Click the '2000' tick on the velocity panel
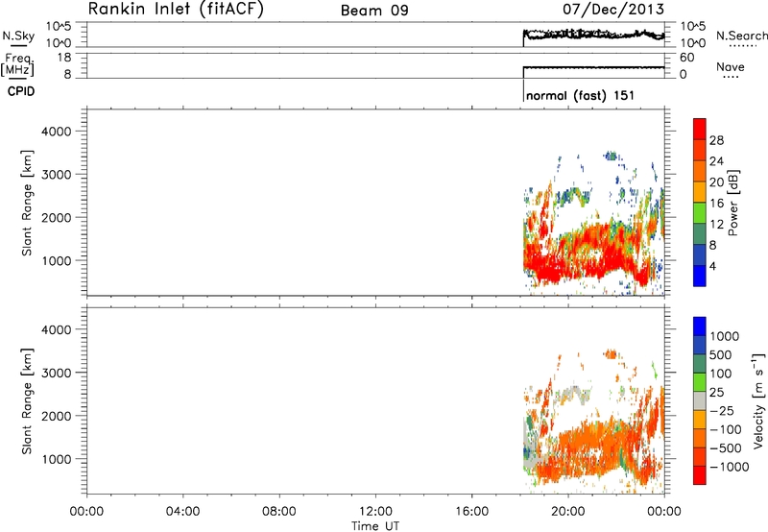Image resolution: width=768 pixels, height=532 pixels. (57, 416)
